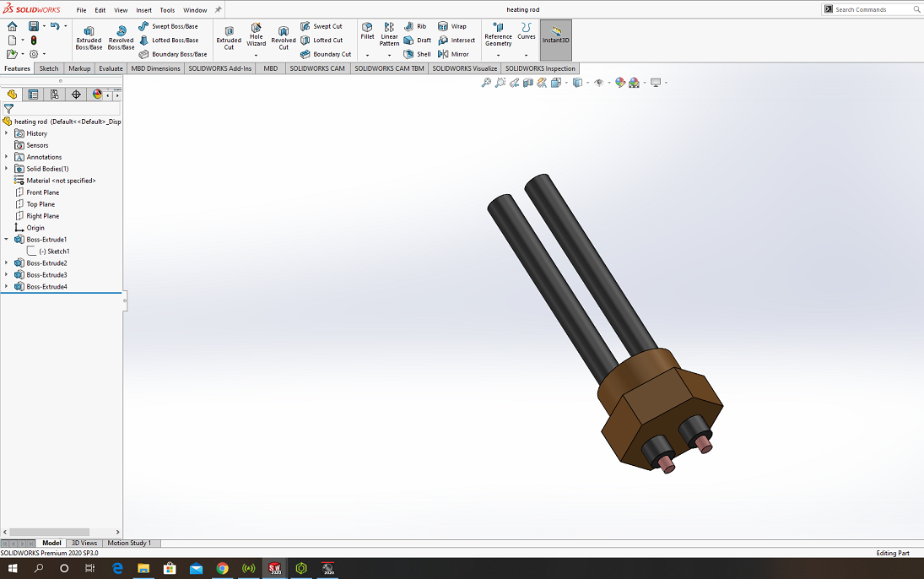Click the Section View icon
924x579 pixels.
coord(528,83)
